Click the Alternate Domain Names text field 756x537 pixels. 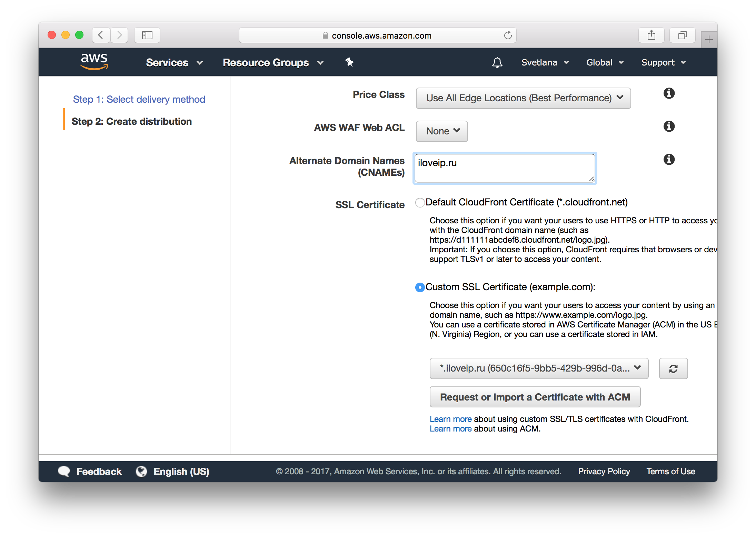pos(504,168)
